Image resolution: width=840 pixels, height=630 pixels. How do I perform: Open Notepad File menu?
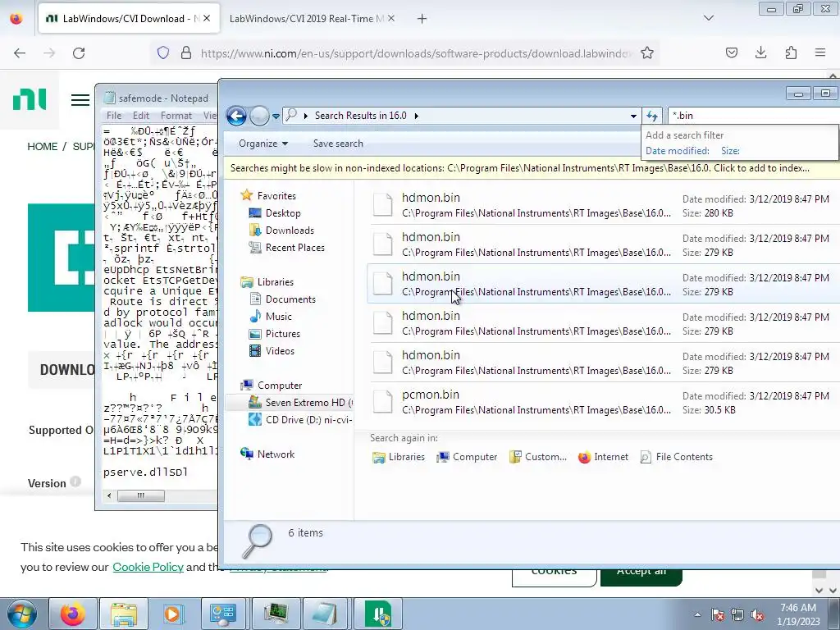pyautogui.click(x=113, y=116)
